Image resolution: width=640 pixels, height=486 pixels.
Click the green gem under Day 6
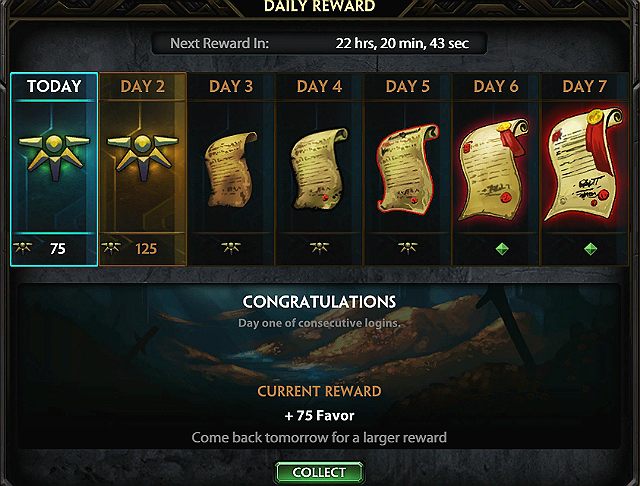pyautogui.click(x=502, y=248)
